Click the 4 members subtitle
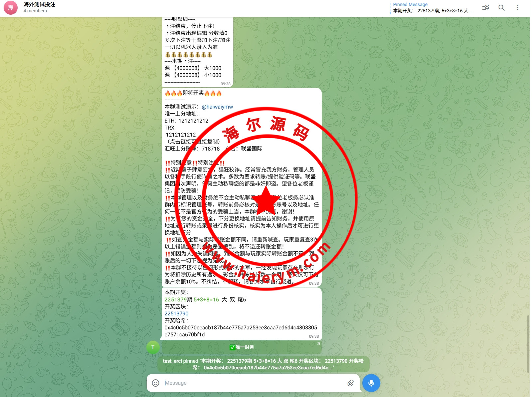The image size is (532, 397). click(35, 11)
